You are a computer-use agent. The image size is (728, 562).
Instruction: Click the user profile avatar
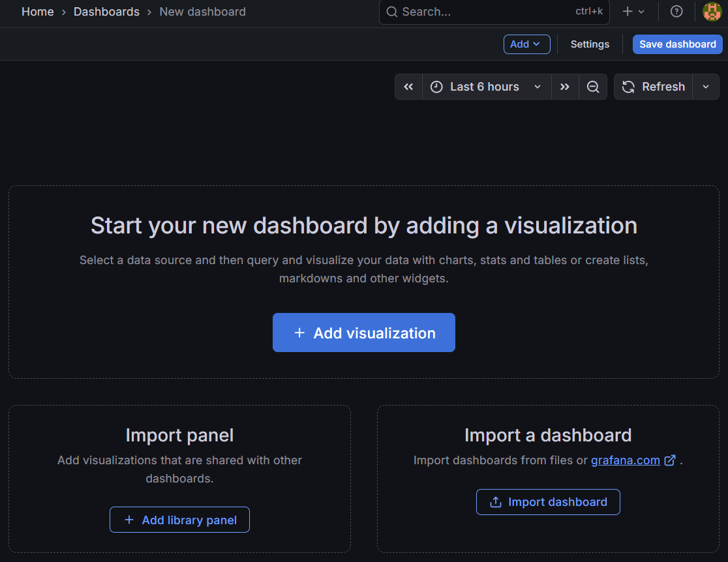point(712,12)
